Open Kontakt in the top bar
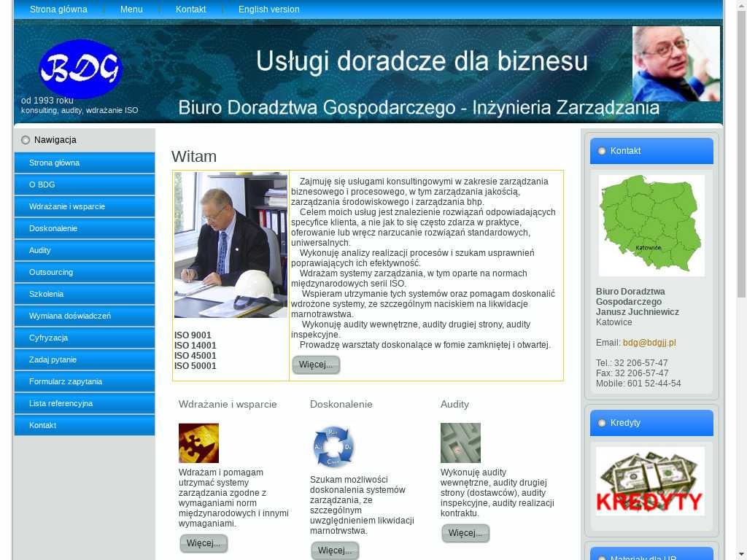Screen dimensions: 747x560 pyautogui.click(x=190, y=9)
